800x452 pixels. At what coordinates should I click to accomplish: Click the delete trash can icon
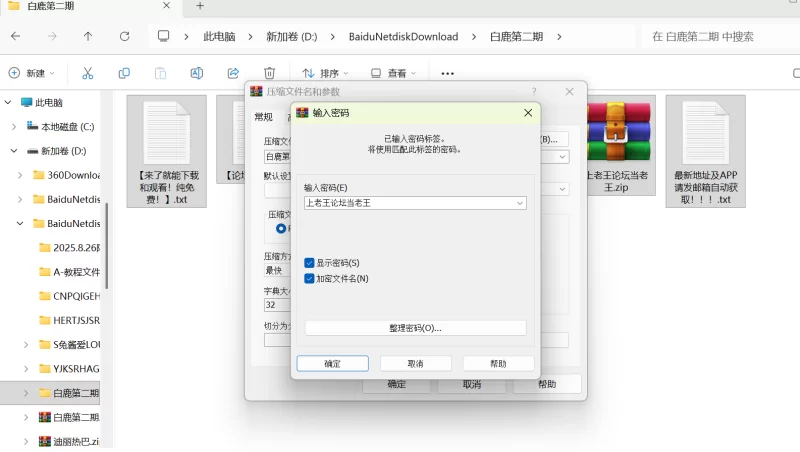tap(269, 73)
